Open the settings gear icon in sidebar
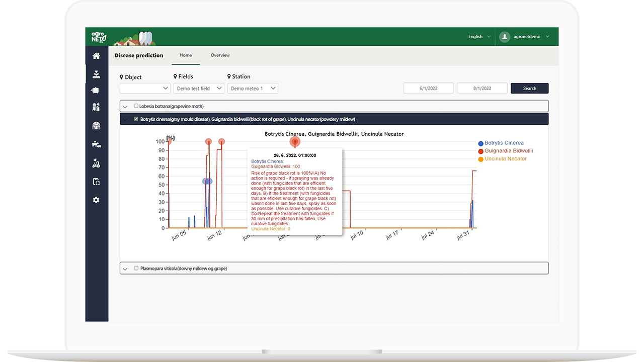Image resolution: width=644 pixels, height=362 pixels. coord(96,200)
